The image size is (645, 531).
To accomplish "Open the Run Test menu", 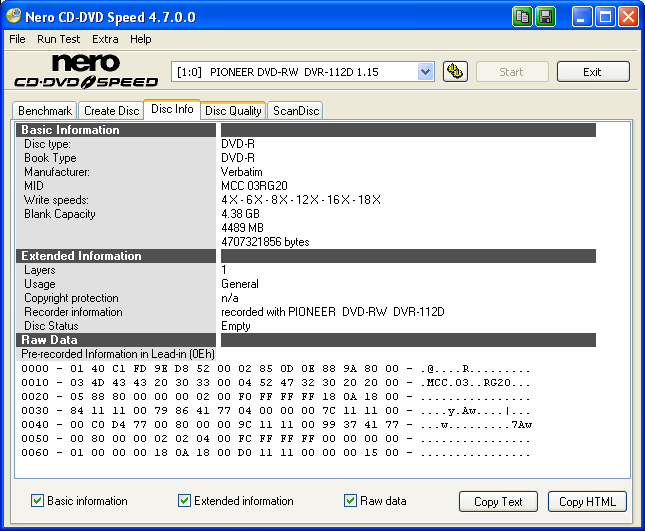I will click(x=60, y=39).
